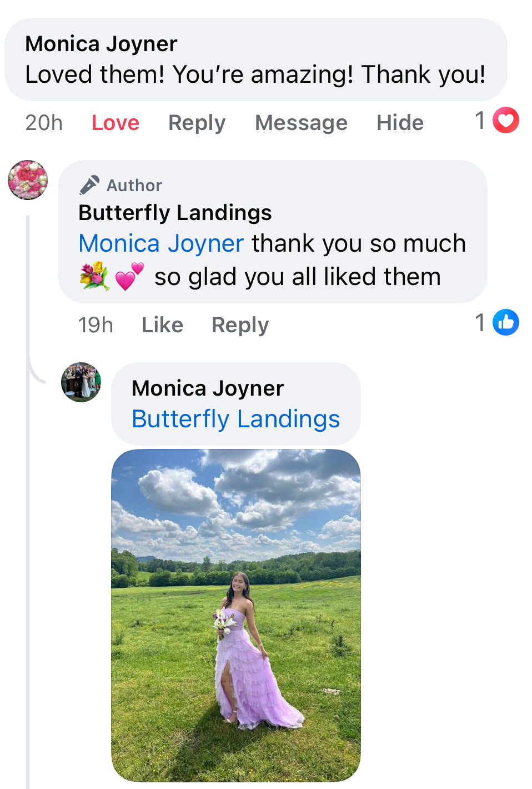Click the red heart reaction icon
Image resolution: width=532 pixels, height=789 pixels.
click(505, 121)
